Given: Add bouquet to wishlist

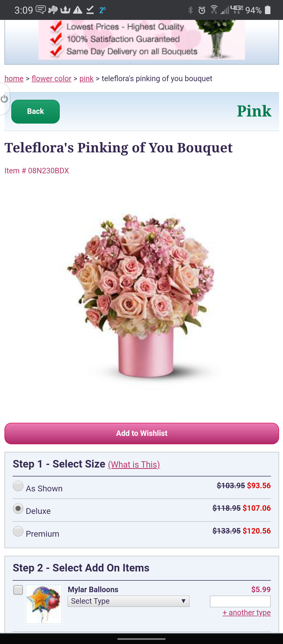Looking at the screenshot, I should [x=142, y=434].
